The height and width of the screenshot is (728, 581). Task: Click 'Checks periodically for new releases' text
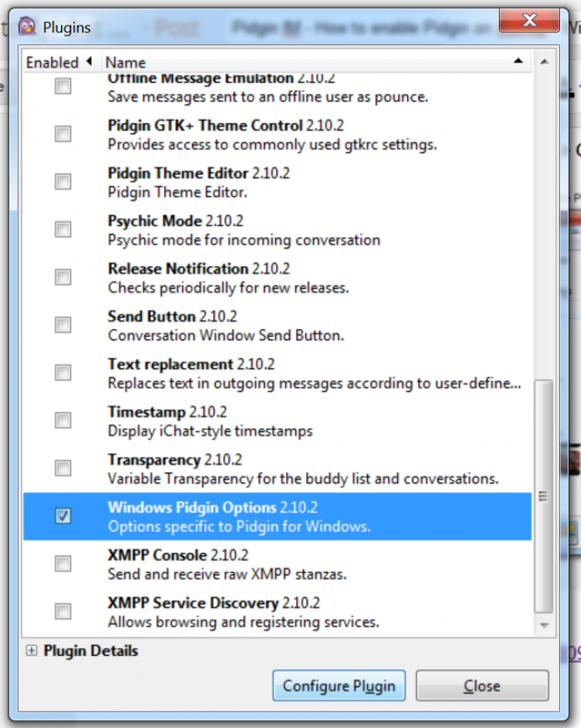[x=229, y=288]
